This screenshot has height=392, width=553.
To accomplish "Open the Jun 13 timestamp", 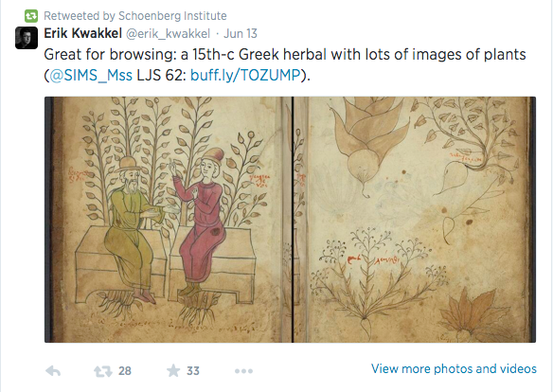I will click(241, 34).
